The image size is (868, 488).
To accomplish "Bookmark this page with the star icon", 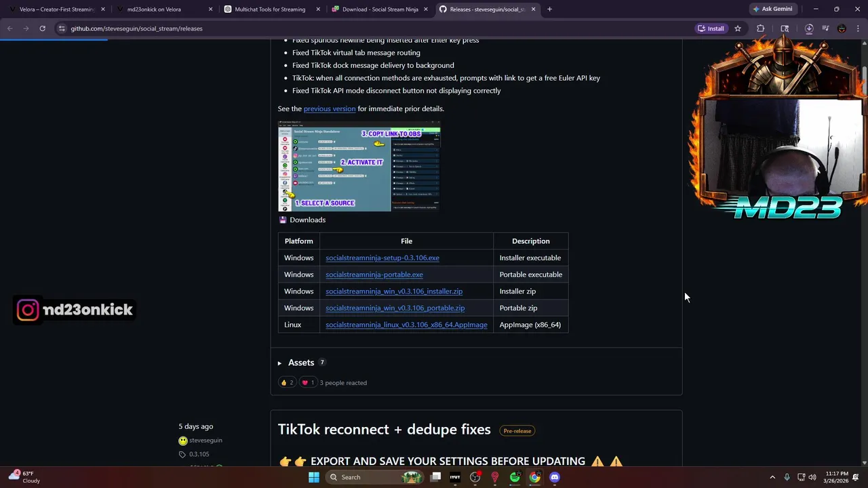I will pyautogui.click(x=738, y=28).
